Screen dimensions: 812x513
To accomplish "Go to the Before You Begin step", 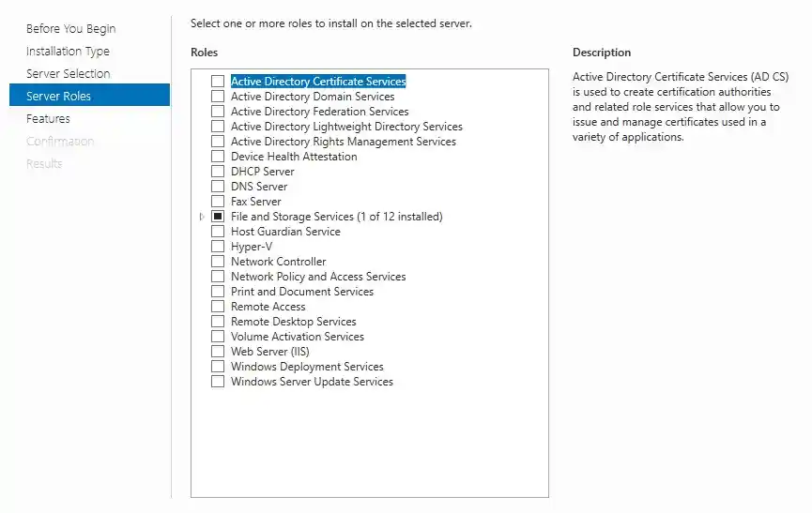I will click(70, 29).
